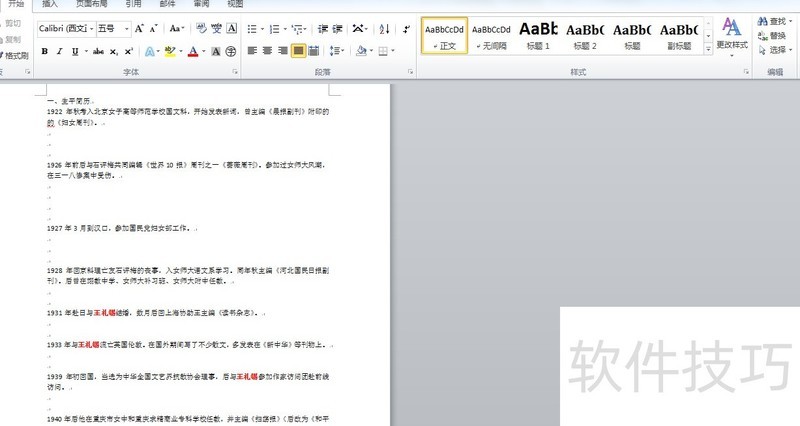Click the Replace (替换) button
This screenshot has height=426, width=800.
[772, 36]
